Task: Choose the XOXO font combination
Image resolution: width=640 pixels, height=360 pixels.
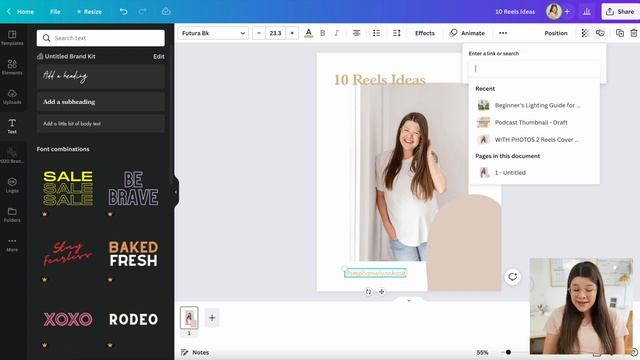Action: [x=68, y=319]
